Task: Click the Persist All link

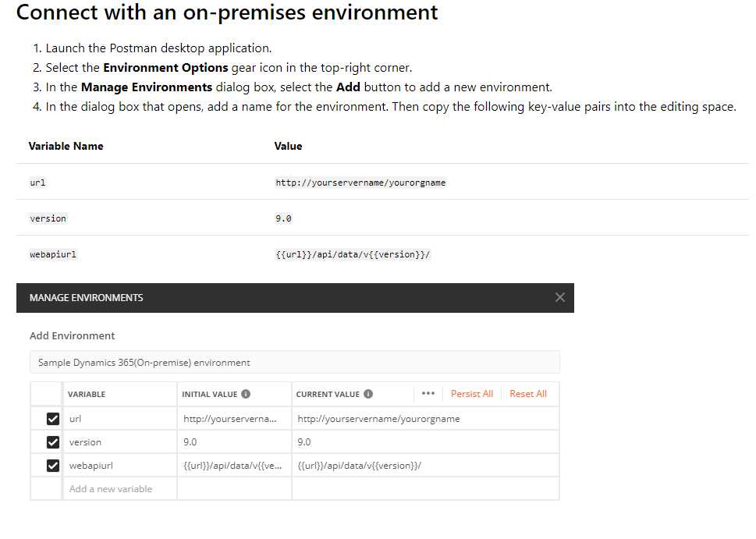Action: pos(472,394)
